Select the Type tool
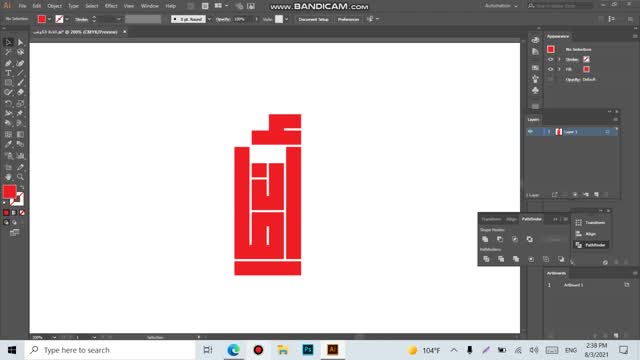The image size is (640, 360). (x=8, y=73)
